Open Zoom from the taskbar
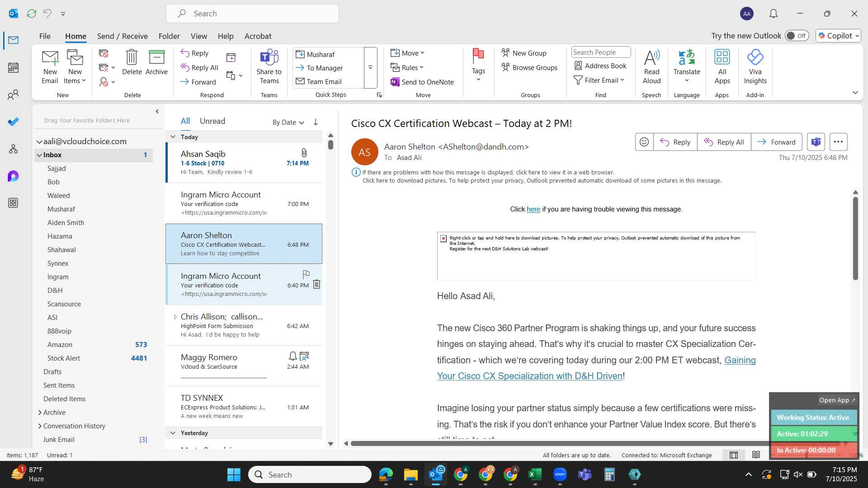868x488 pixels. click(x=560, y=474)
